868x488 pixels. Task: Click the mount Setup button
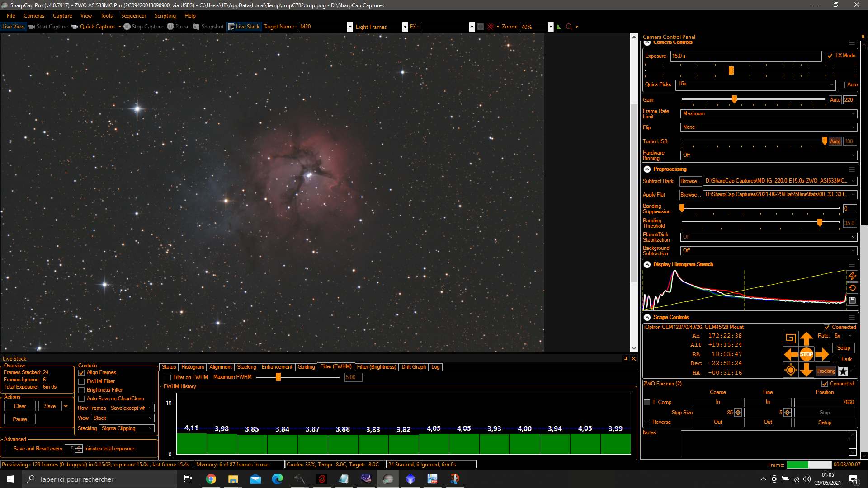[x=844, y=348]
